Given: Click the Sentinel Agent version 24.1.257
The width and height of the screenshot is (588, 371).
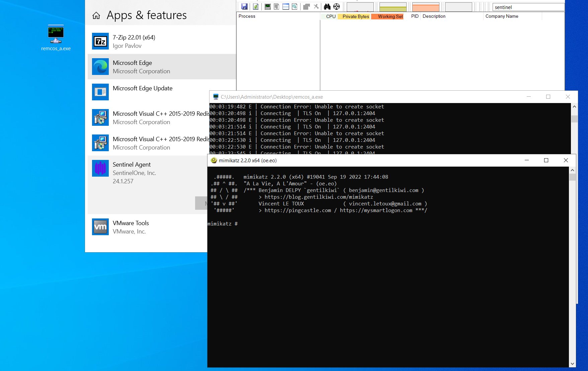Looking at the screenshot, I should (x=123, y=181).
